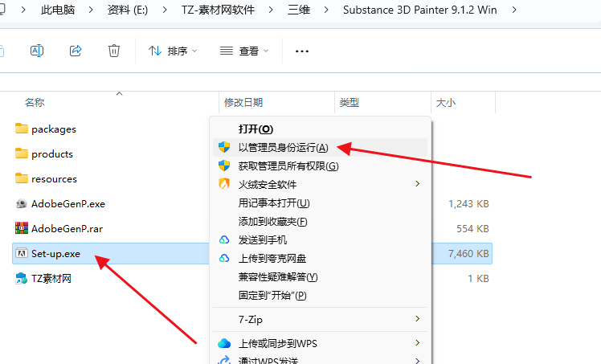Viewport: 601px width, 364px height.
Task: Click the Share icon in toolbar
Action: 76,51
